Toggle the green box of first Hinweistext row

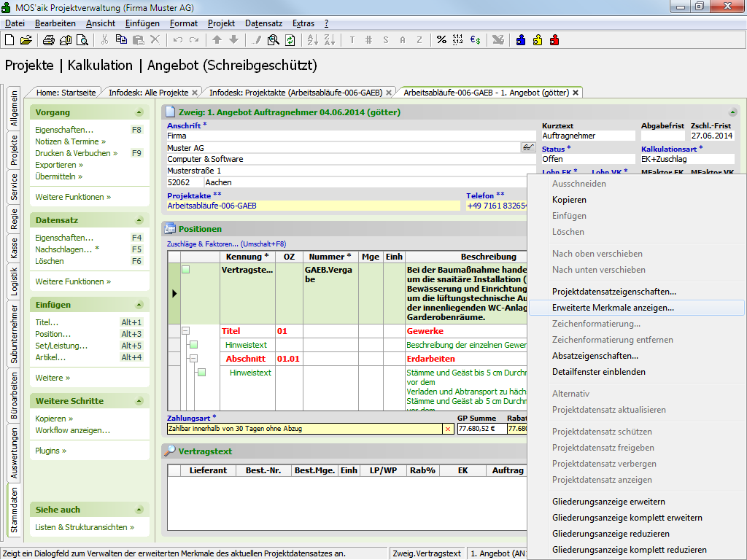point(194,345)
